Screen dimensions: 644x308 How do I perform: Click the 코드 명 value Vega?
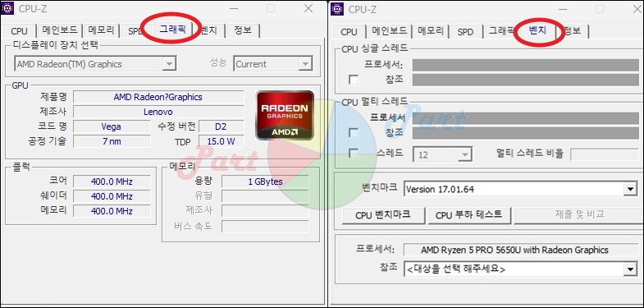click(x=112, y=126)
